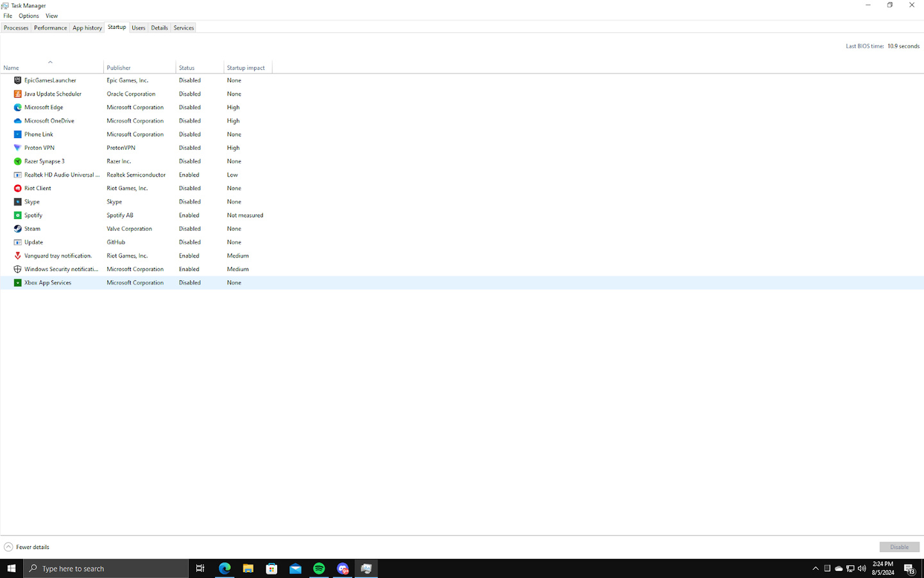Click the Windows Security notification icon entry

17,268
